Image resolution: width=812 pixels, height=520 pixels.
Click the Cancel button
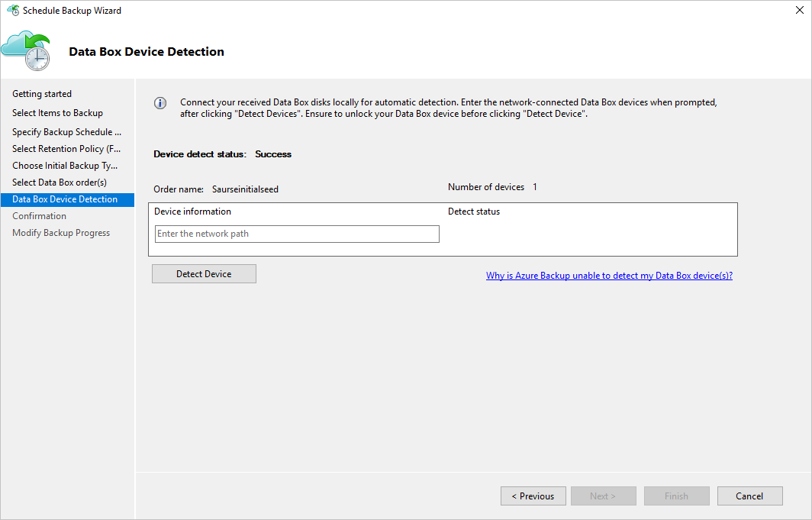749,496
